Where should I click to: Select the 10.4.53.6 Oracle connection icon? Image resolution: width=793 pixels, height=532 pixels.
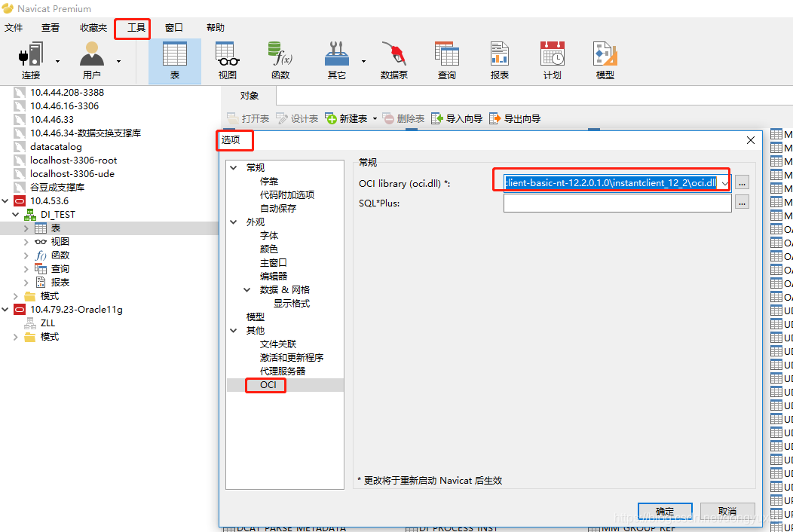coord(20,200)
